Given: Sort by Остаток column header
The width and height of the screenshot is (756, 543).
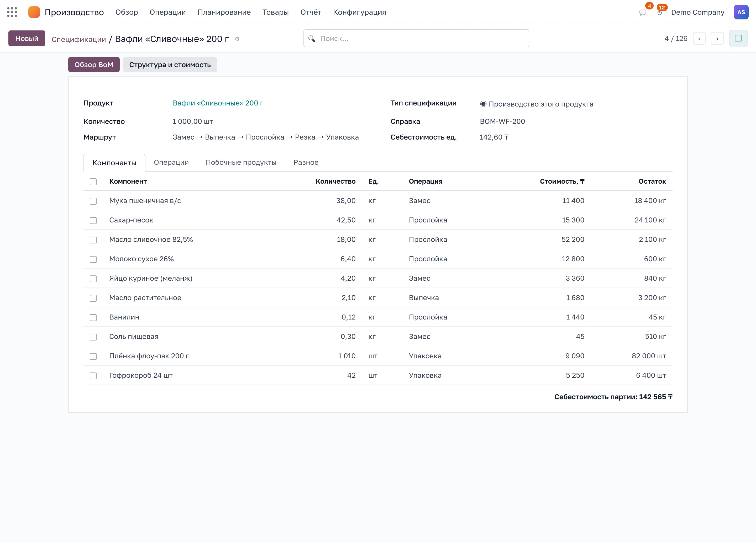Looking at the screenshot, I should coord(652,181).
